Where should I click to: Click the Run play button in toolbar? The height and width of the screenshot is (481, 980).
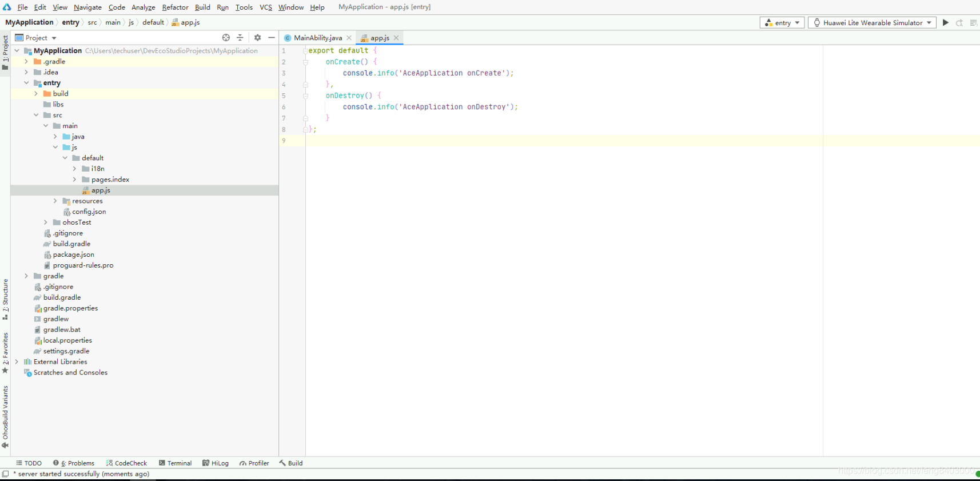pyautogui.click(x=946, y=22)
